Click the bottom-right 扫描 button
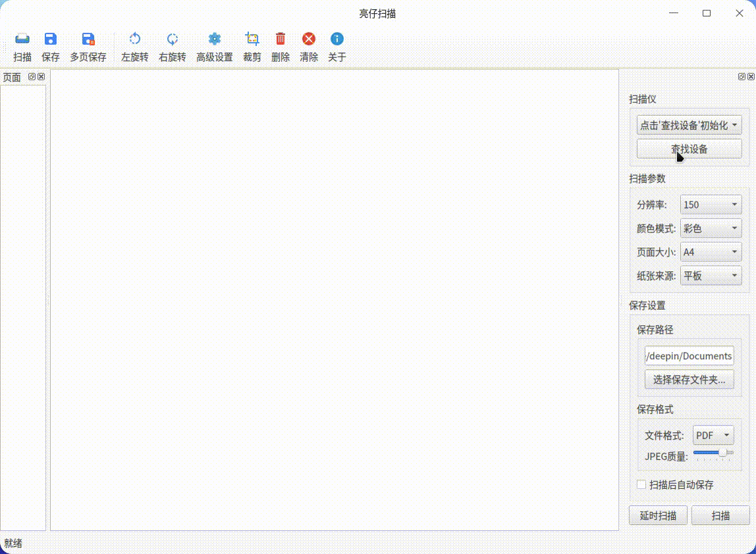 pyautogui.click(x=721, y=515)
